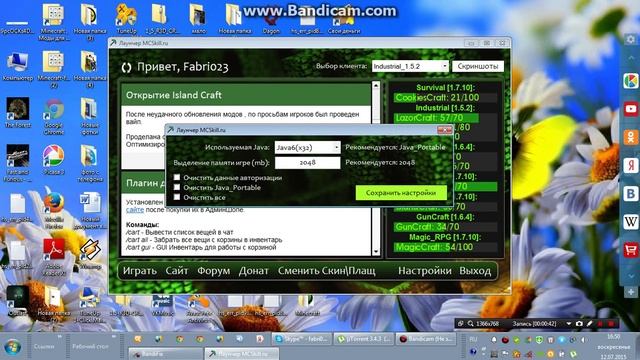
Task: Follow the 'сайте' link in news text
Action: pyautogui.click(x=135, y=209)
